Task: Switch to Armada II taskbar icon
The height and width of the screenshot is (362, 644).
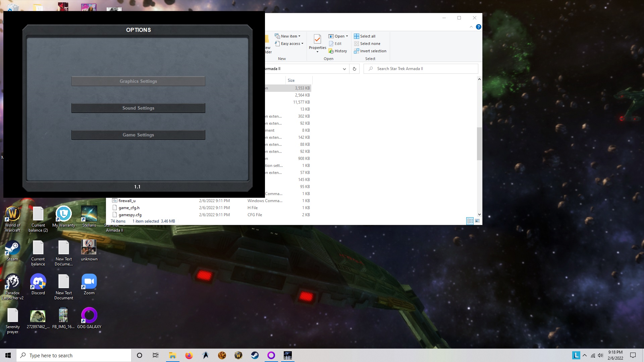Action: (x=288, y=355)
